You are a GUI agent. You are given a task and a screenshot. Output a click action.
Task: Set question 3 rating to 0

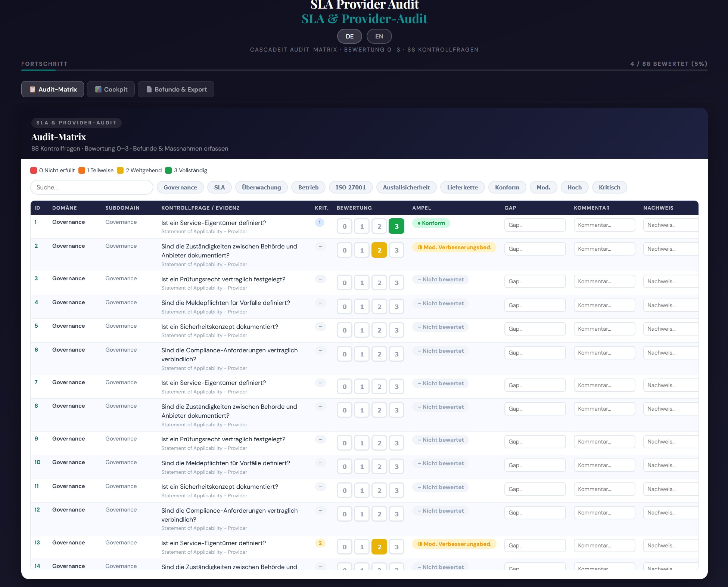coord(344,282)
